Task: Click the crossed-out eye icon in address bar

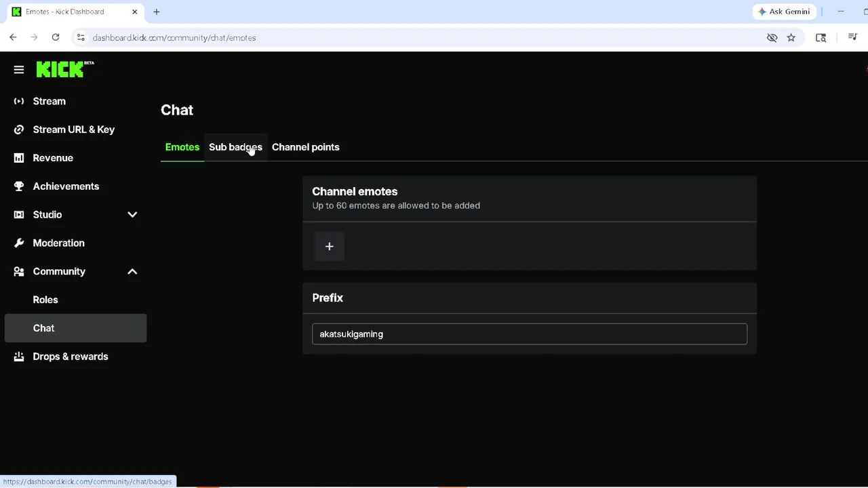Action: click(772, 37)
